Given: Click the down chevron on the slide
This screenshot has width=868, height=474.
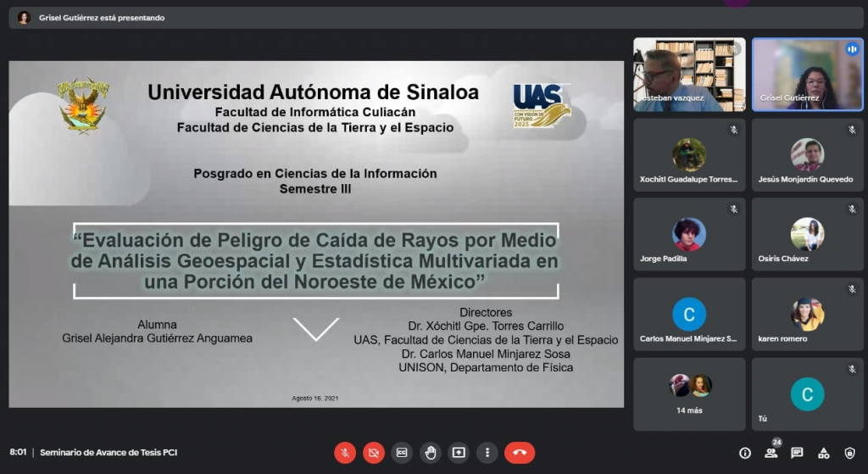Looking at the screenshot, I should pyautogui.click(x=316, y=329).
